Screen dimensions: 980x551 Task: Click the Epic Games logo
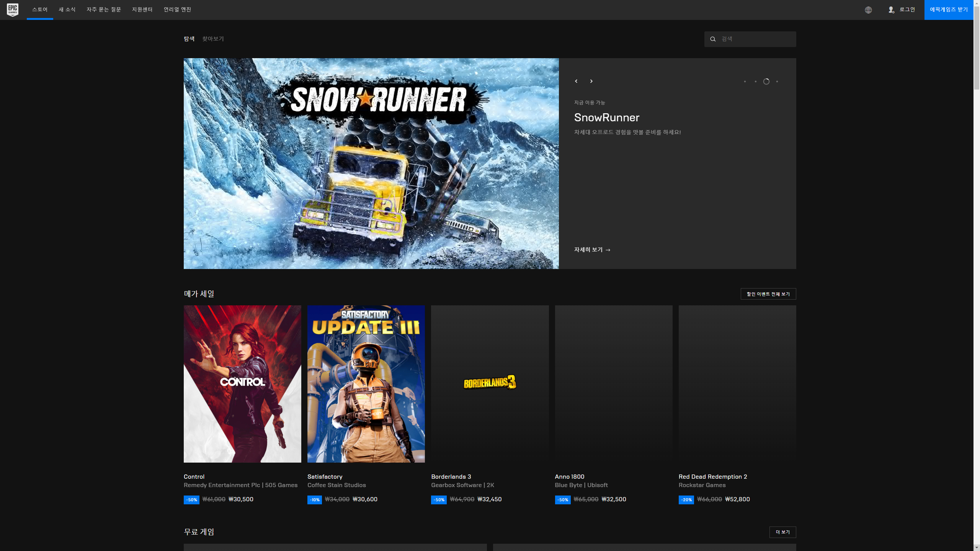(13, 10)
